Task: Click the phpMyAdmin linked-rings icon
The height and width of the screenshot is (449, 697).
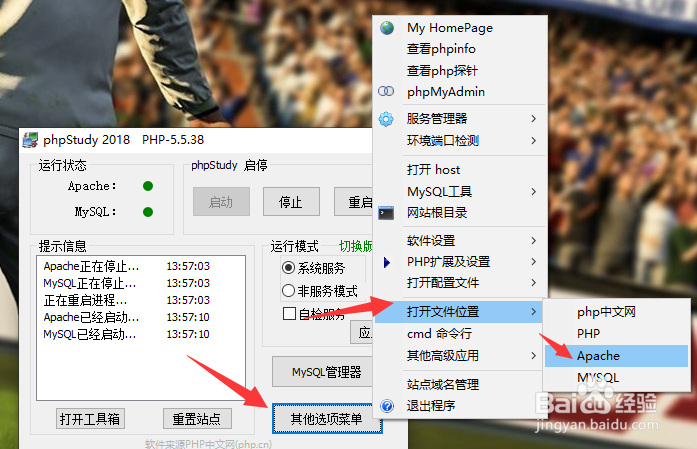Action: coord(386,91)
